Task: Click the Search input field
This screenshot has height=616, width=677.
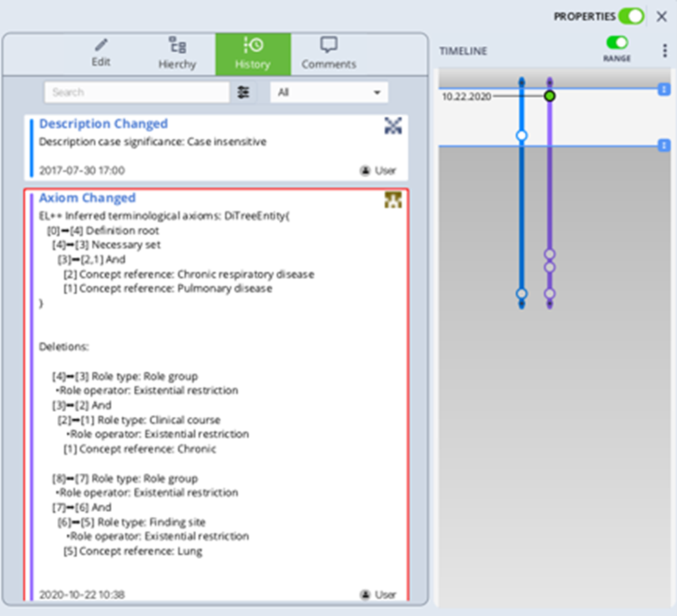Action: 136,92
